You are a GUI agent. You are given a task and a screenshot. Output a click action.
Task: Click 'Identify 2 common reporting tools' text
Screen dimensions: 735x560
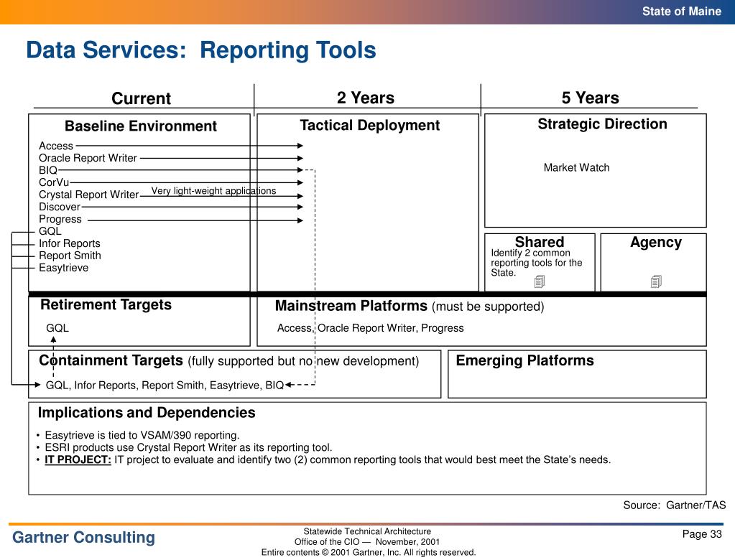[536, 263]
